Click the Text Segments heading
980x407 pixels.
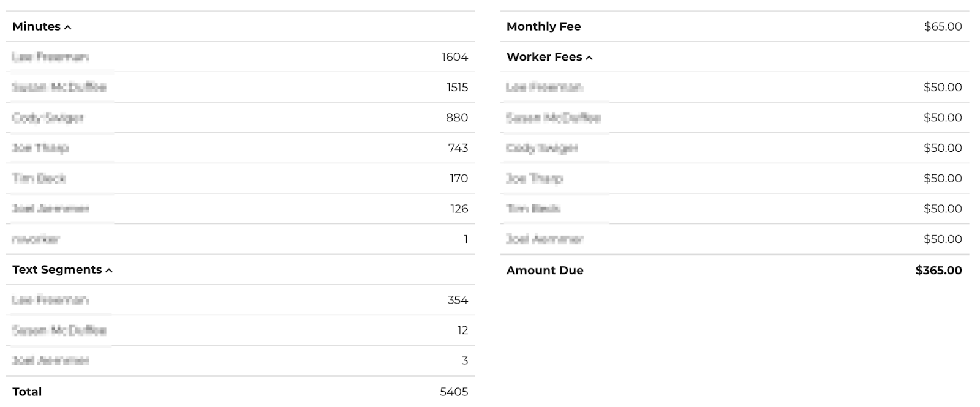pos(57,270)
